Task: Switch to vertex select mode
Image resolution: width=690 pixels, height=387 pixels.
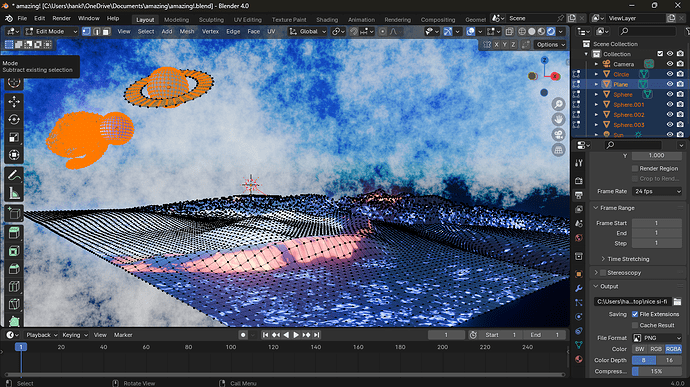Action: pyautogui.click(x=86, y=31)
